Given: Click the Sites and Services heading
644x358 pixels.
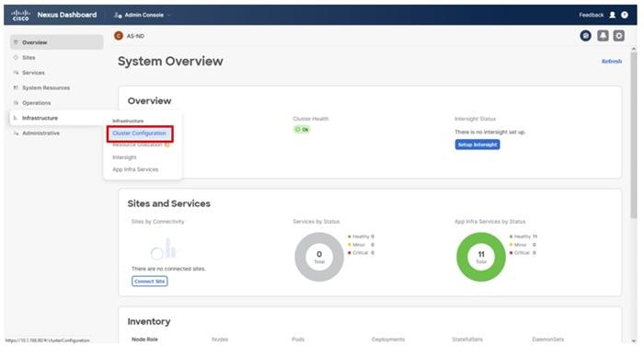Looking at the screenshot, I should point(168,203).
